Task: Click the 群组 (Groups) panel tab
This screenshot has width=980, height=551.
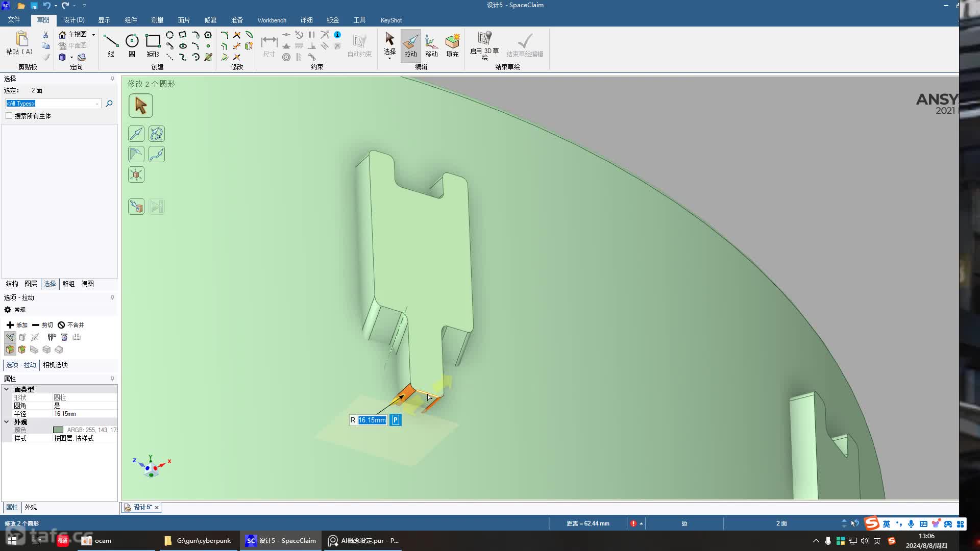Action: 68,284
